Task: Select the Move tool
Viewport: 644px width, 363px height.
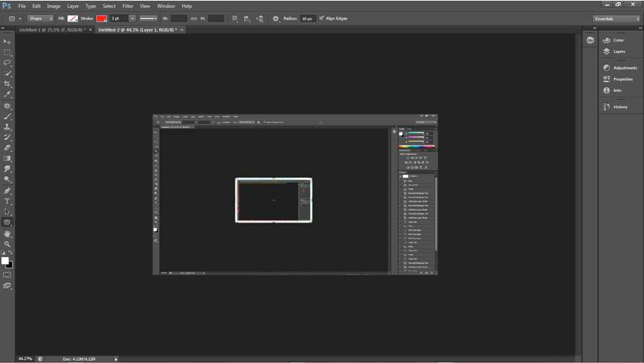Action: click(x=7, y=42)
